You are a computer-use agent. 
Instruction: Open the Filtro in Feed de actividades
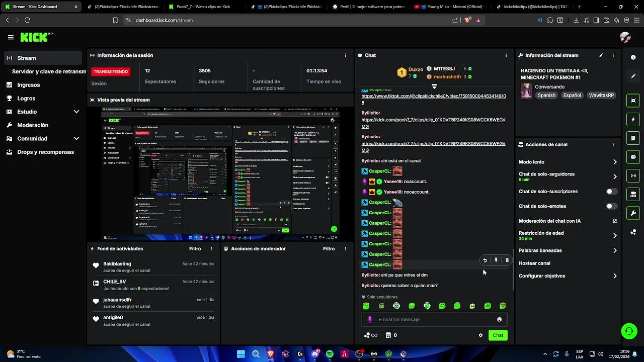195,249
